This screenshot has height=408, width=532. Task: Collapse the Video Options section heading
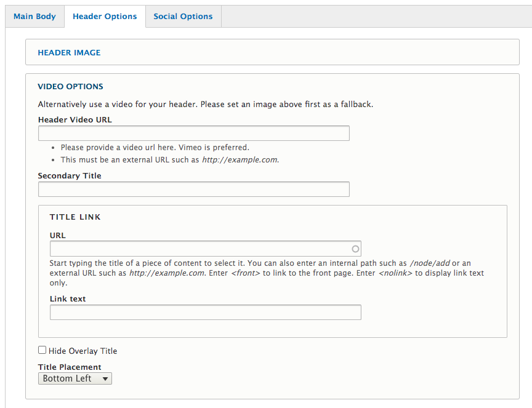click(x=70, y=87)
